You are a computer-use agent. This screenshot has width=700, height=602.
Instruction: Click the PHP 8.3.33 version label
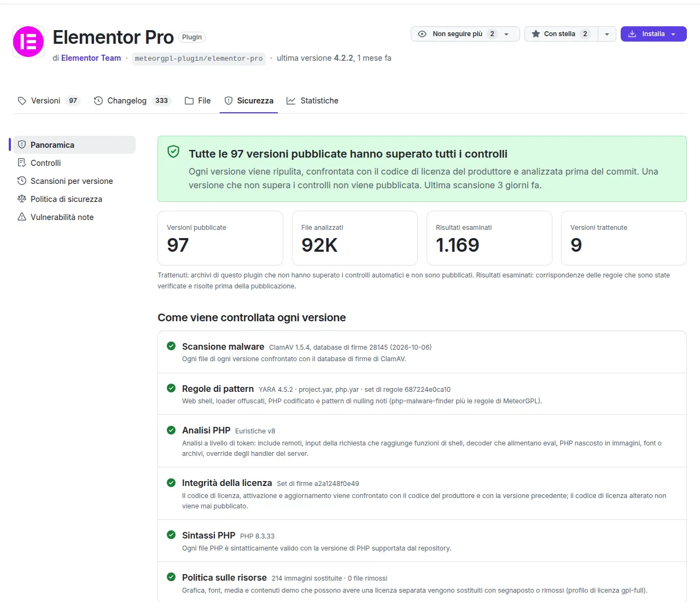(257, 536)
